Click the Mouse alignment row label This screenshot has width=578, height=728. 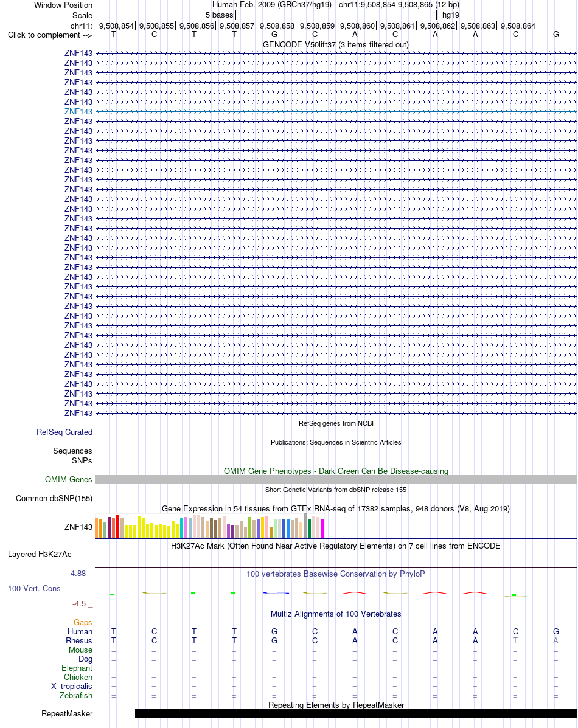point(80,650)
